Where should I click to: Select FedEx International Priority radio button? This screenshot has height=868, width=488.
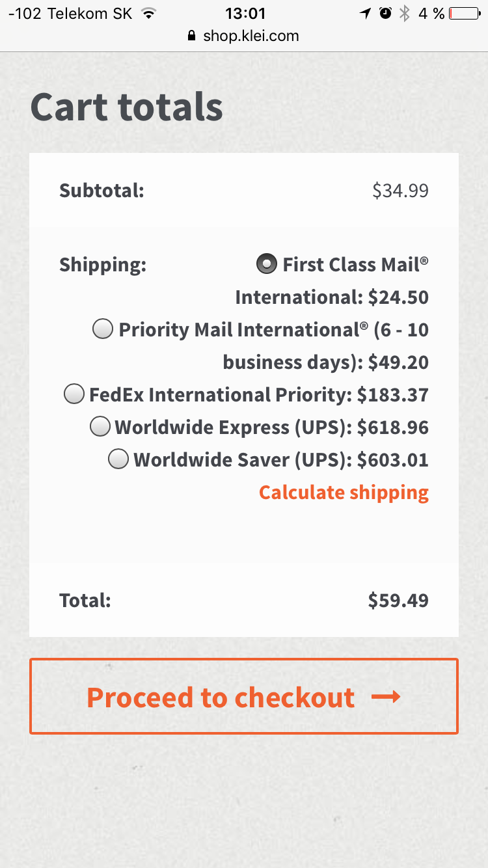74,394
